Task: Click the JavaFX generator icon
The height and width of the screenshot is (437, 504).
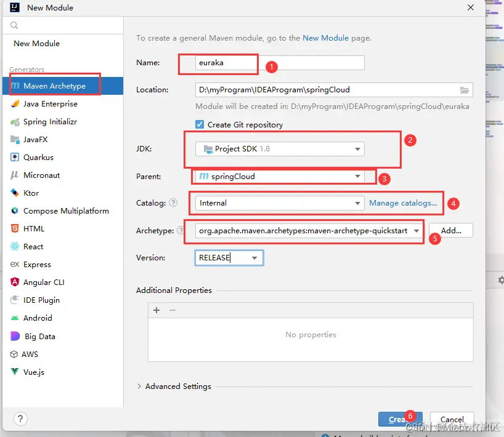Action: pyautogui.click(x=15, y=139)
